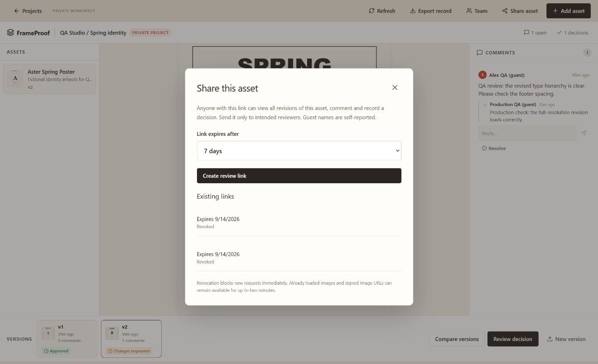
Task: Open the Link expires after dropdown
Action: pos(299,151)
